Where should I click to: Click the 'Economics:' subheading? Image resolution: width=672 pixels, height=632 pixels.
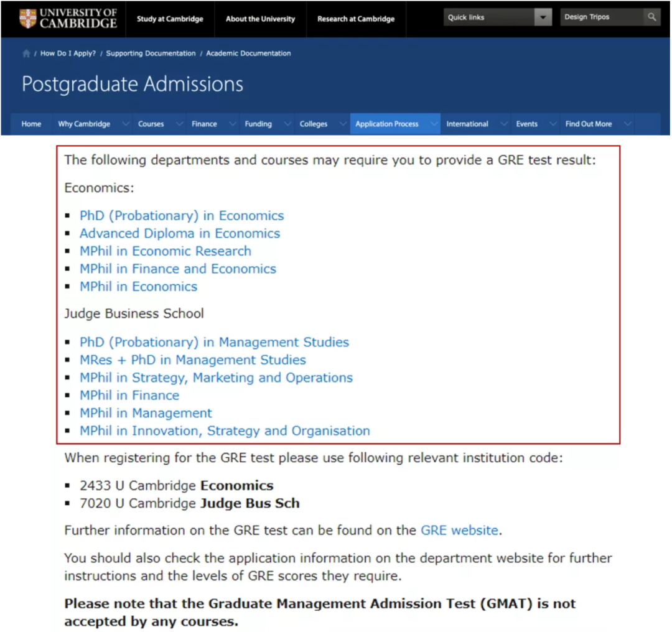[99, 188]
